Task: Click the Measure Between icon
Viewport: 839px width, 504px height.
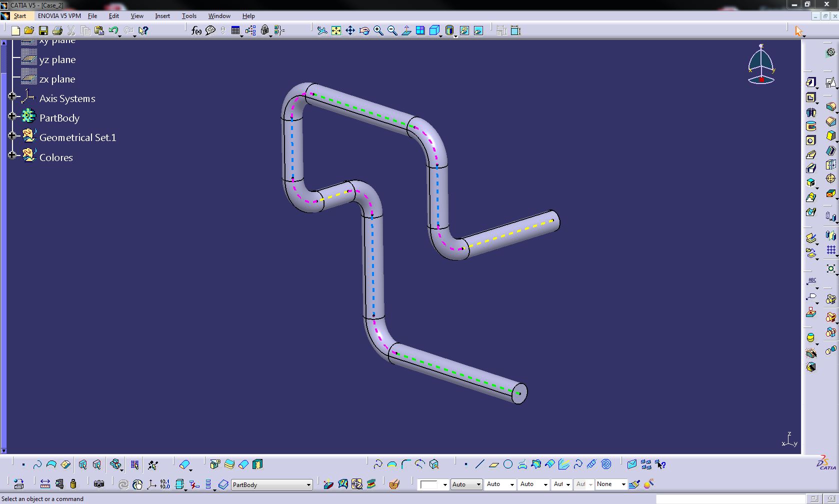Action: point(45,483)
